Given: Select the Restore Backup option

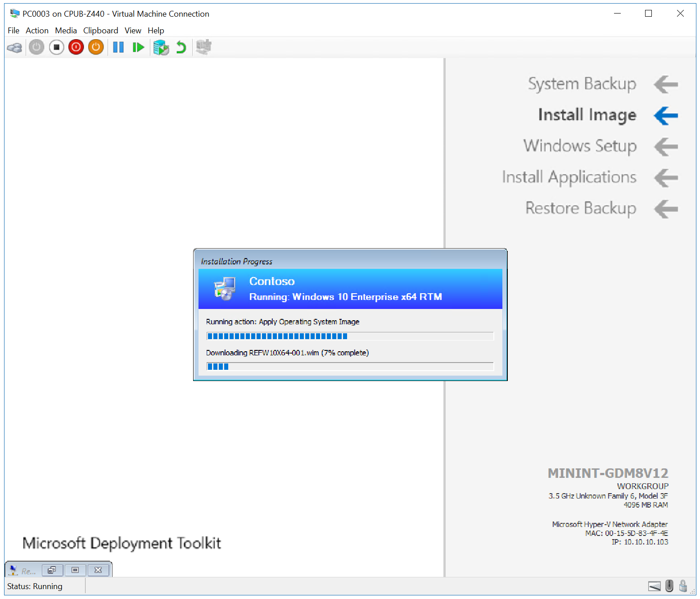Looking at the screenshot, I should [580, 208].
